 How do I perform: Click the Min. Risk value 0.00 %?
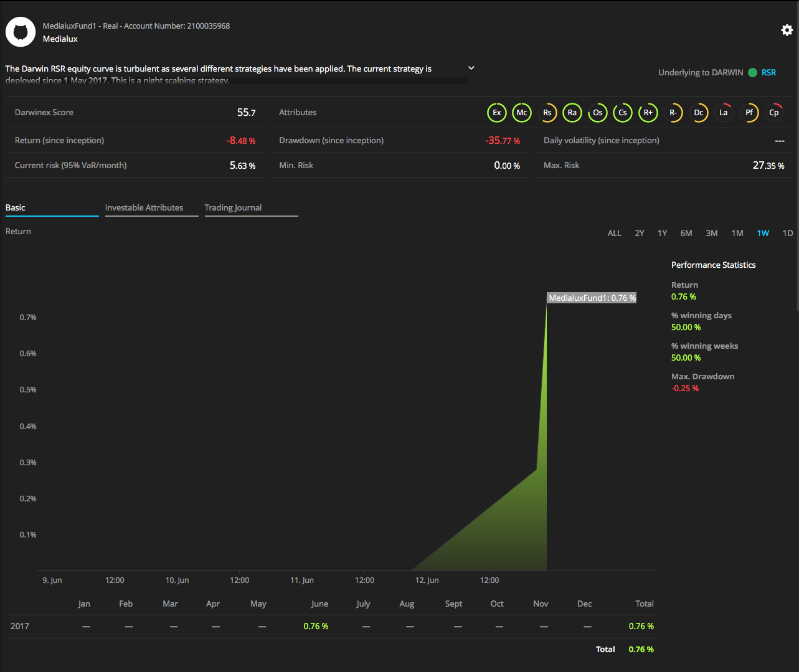(x=507, y=166)
